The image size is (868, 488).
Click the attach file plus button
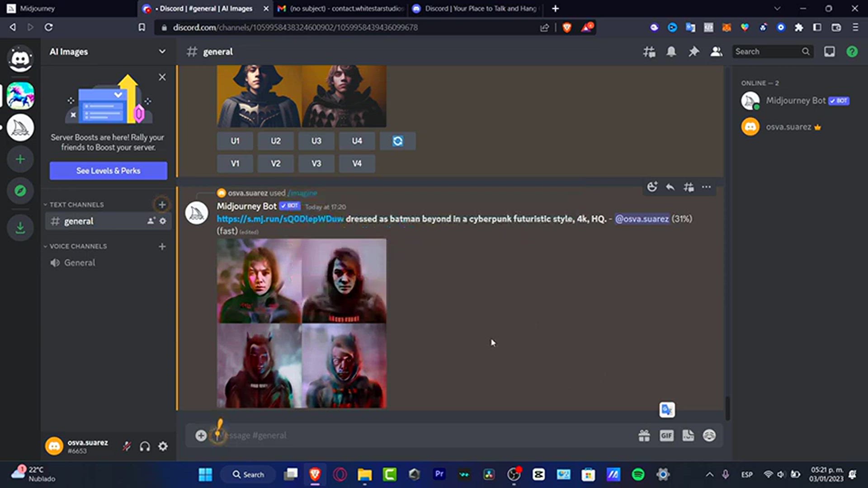[x=201, y=436]
